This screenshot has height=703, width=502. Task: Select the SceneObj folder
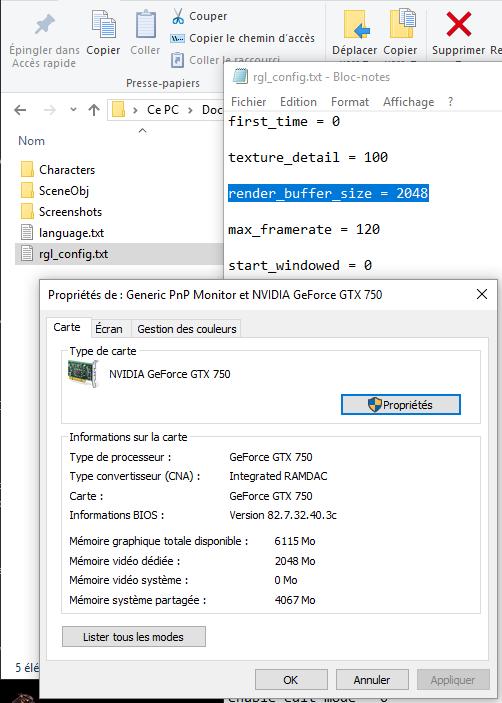click(64, 191)
